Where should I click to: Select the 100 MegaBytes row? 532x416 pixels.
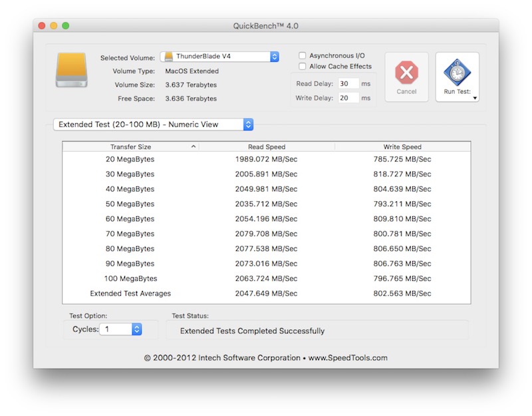(267, 278)
